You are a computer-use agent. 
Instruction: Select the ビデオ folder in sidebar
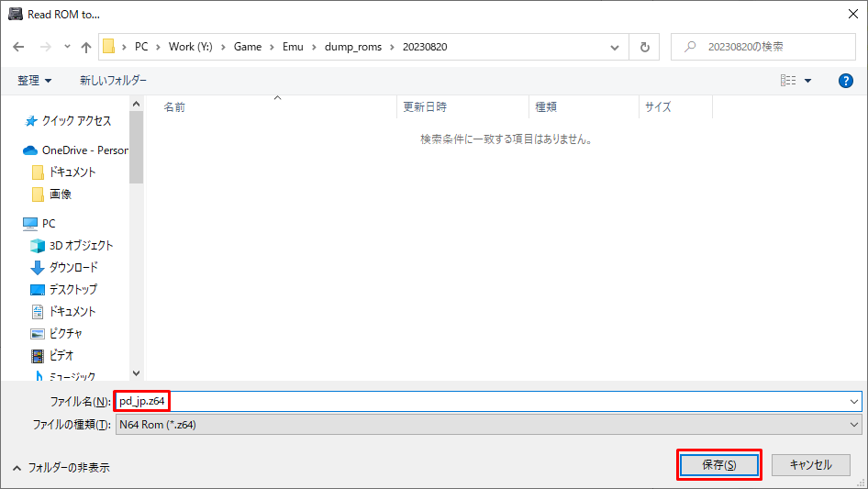coord(61,355)
